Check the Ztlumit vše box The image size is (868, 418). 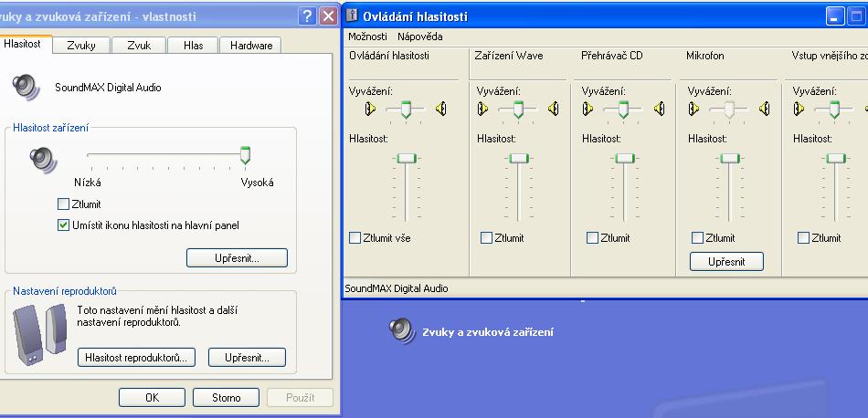click(355, 238)
